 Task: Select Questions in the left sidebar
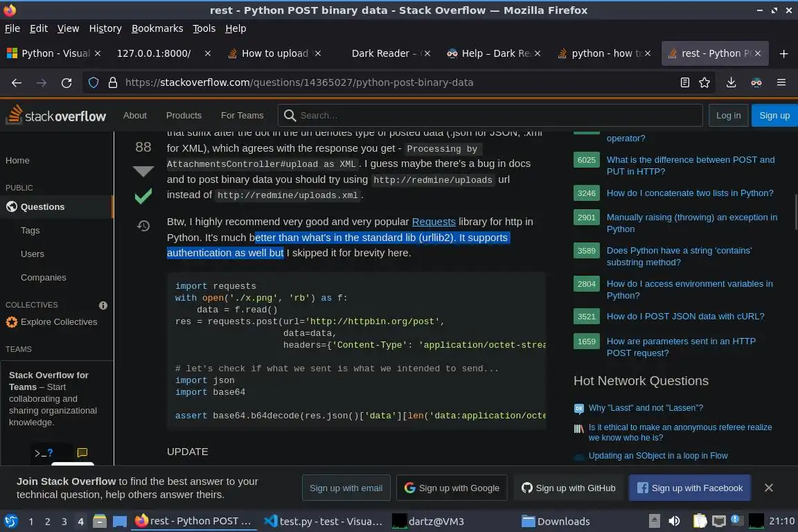point(56,206)
